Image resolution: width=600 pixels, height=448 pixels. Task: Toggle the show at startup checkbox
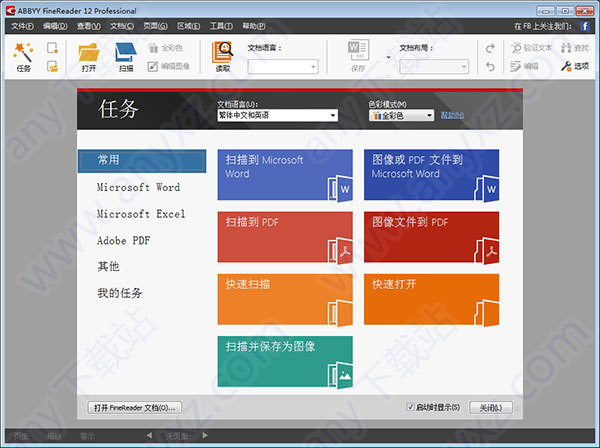tap(410, 407)
